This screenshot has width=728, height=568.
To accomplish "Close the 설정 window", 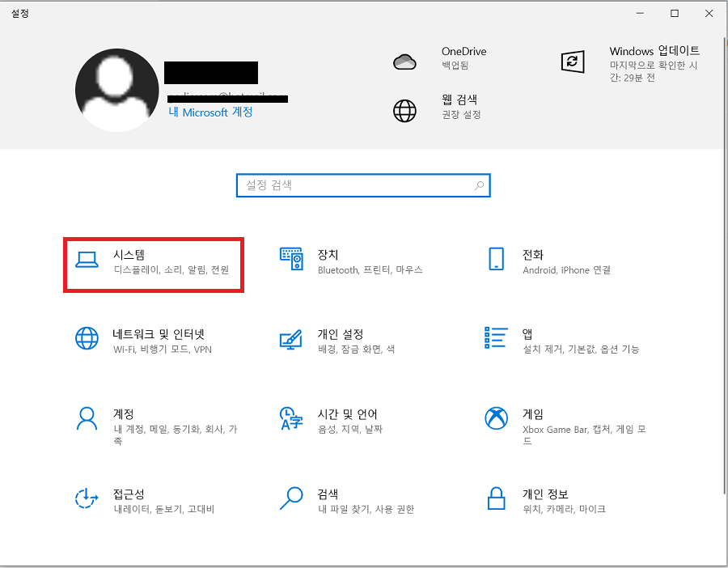I will pos(709,13).
